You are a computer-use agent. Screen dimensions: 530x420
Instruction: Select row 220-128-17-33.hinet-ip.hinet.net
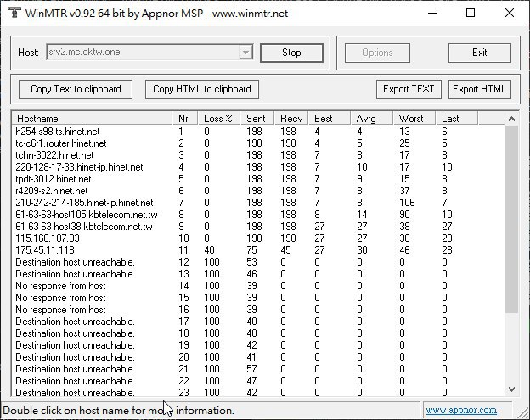[x=258, y=167]
